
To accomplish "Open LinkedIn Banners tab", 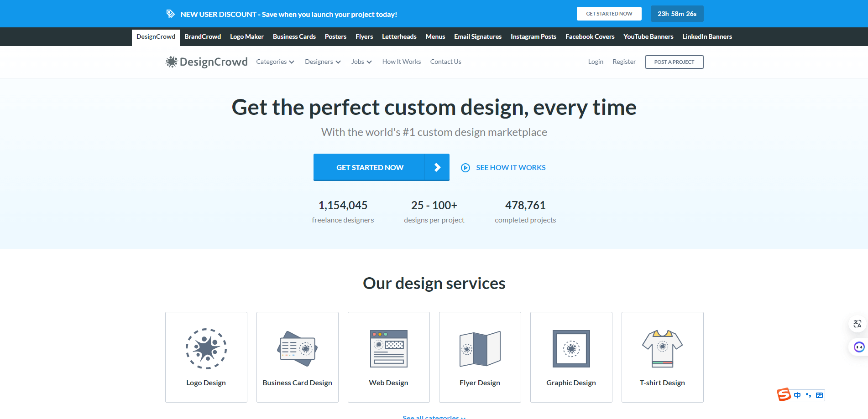I will [x=707, y=37].
